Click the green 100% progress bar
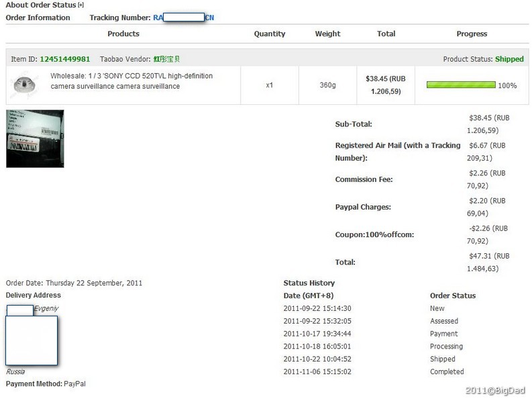 pyautogui.click(x=461, y=85)
